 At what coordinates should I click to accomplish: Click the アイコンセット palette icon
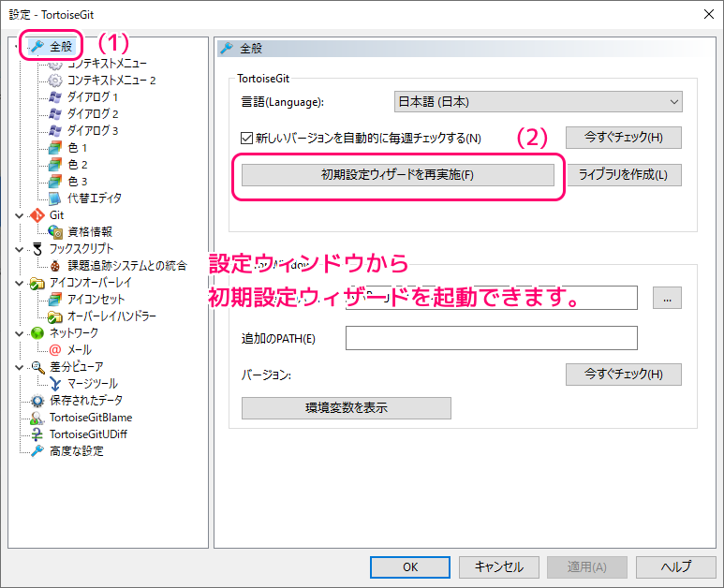pyautogui.click(x=55, y=300)
